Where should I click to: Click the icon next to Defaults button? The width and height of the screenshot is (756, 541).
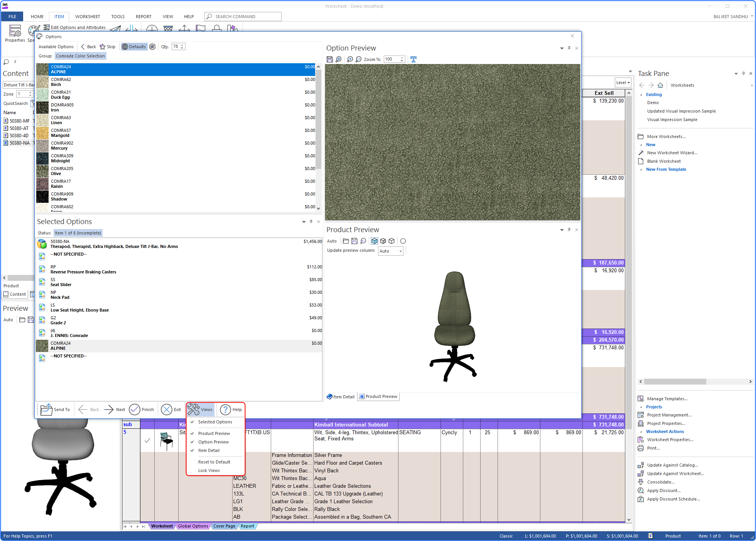(x=152, y=47)
